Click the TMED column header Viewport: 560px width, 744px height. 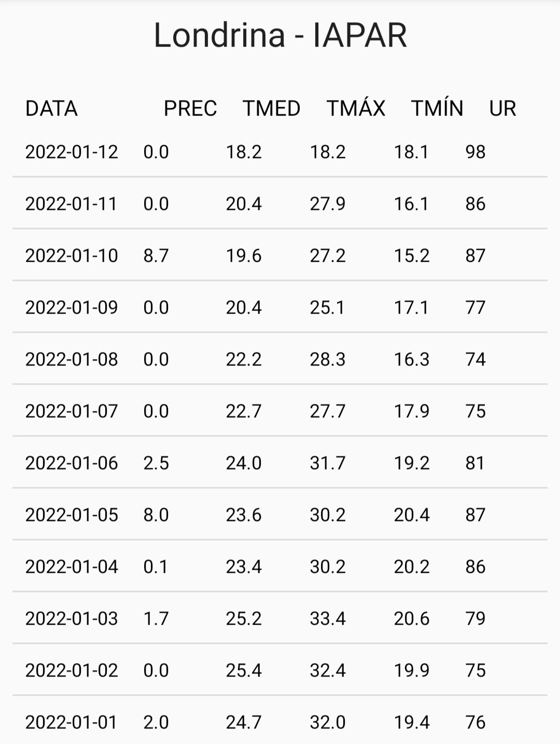pos(272,108)
